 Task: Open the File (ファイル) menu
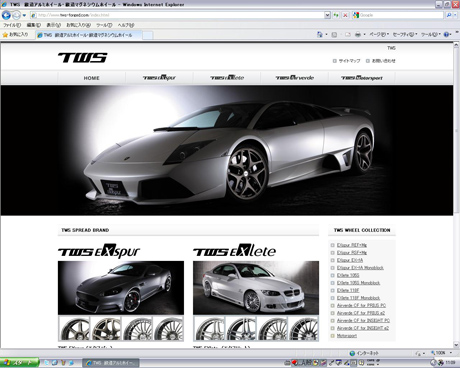[12, 25]
